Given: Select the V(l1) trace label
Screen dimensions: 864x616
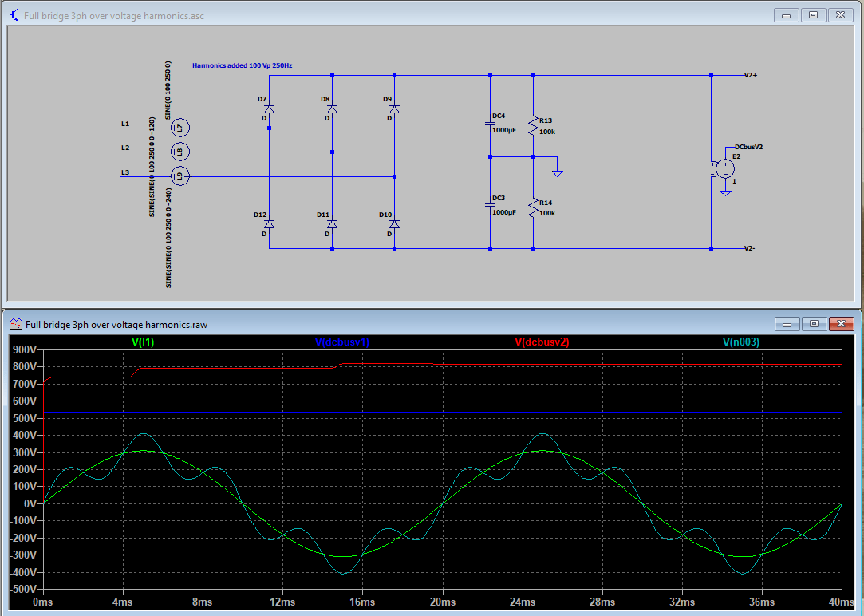Looking at the screenshot, I should pyautogui.click(x=141, y=342).
